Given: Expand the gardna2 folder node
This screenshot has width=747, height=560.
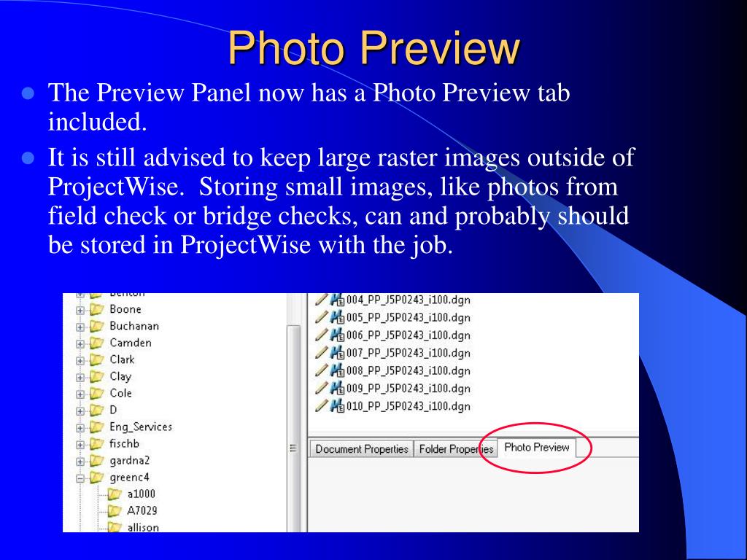Looking at the screenshot, I should click(80, 462).
